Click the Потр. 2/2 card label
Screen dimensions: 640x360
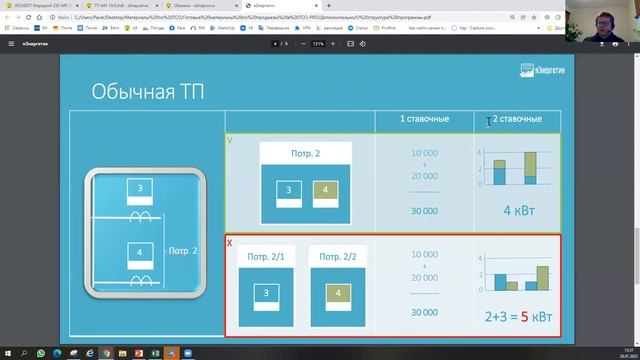[338, 257]
